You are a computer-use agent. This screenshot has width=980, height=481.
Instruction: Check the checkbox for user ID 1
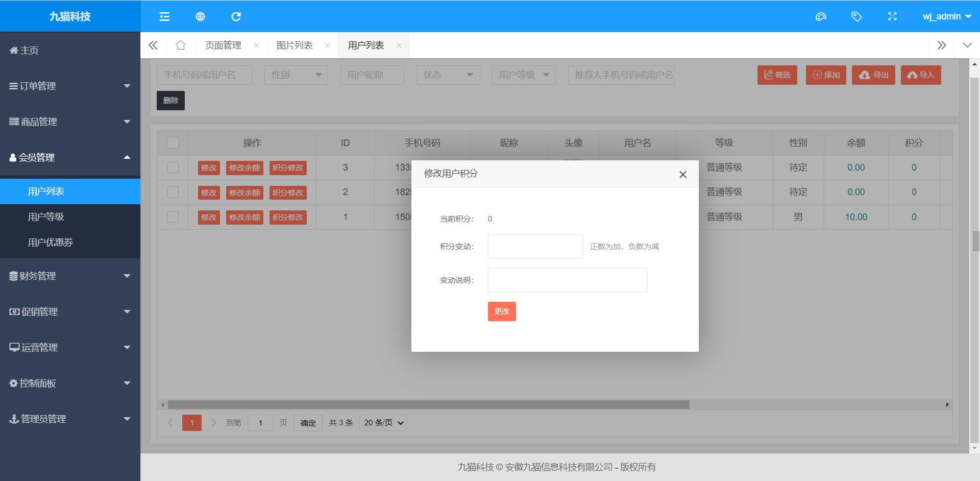point(173,217)
